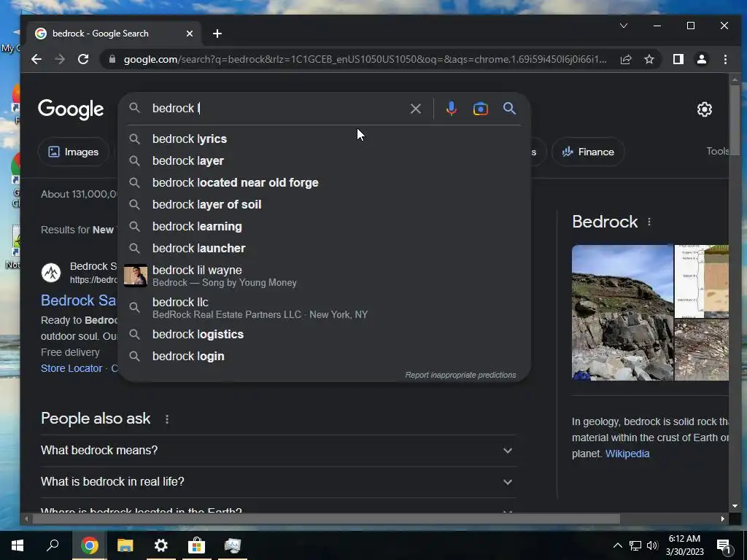Viewport: 747px width, 560px height.
Task: Click Report inappropriate predictions link
Action: (x=460, y=376)
